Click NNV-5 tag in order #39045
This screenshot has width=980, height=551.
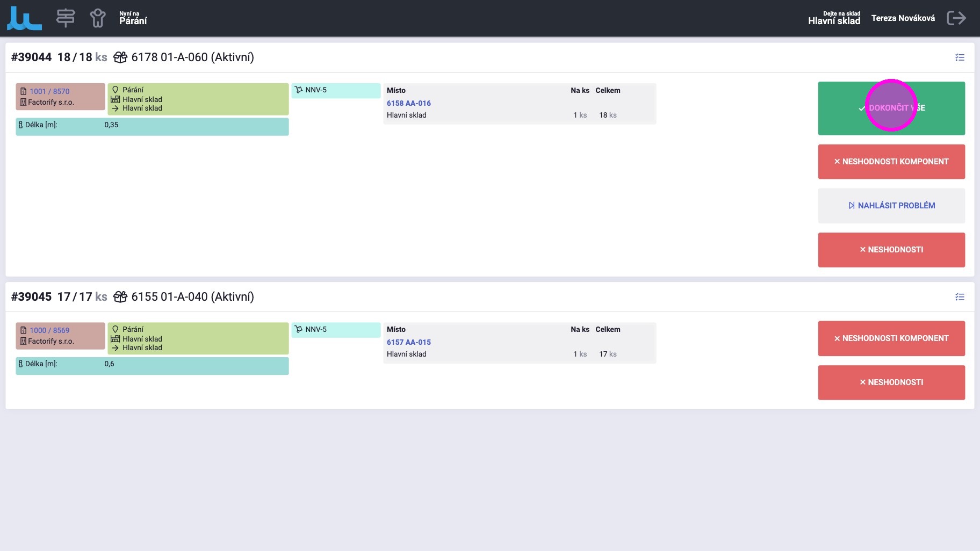[x=336, y=330]
